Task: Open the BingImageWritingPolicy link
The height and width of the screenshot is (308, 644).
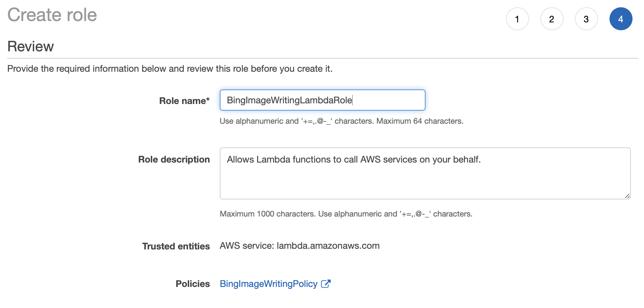Action: click(268, 284)
